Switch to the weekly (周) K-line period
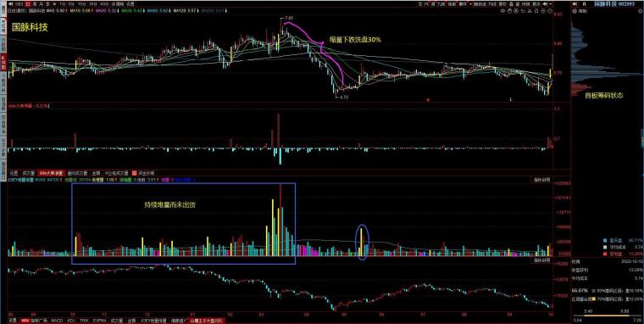644x324 pixels. (34, 4)
